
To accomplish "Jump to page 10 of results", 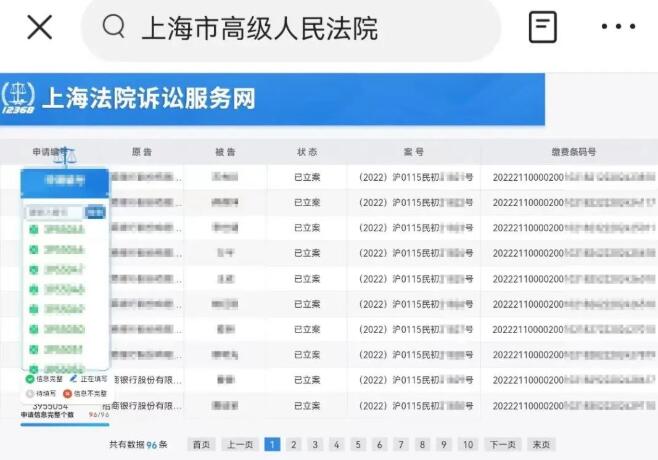I will point(467,444).
